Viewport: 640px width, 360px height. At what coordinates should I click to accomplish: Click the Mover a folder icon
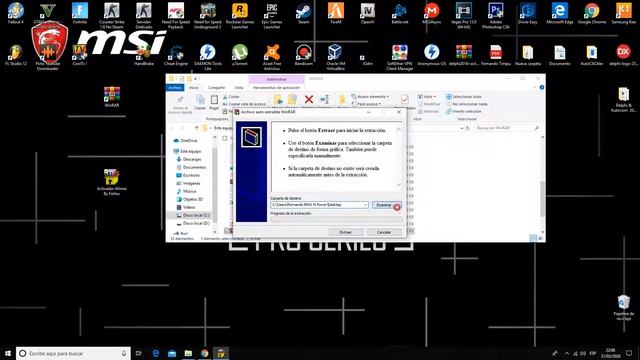coord(278,99)
